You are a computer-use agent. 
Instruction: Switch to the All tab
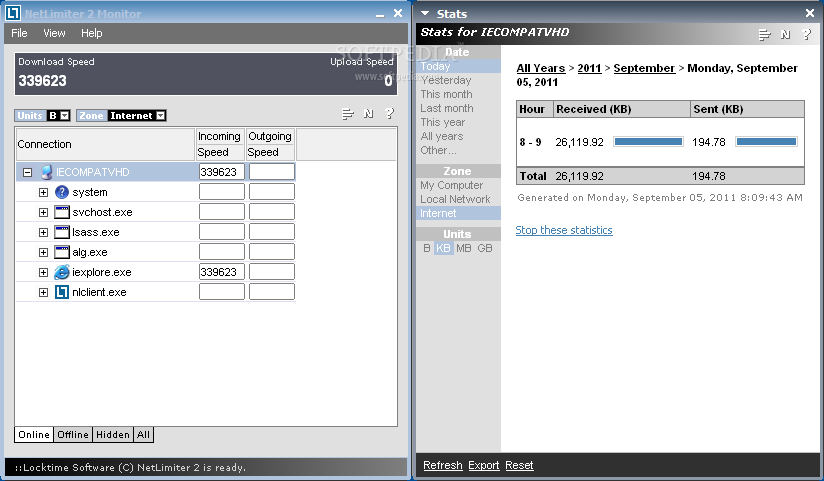pyautogui.click(x=143, y=435)
